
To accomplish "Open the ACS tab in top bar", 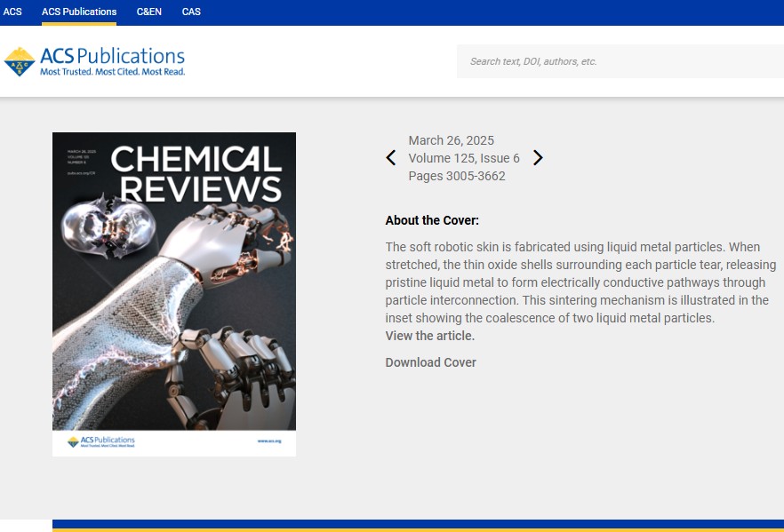I will click(12, 12).
